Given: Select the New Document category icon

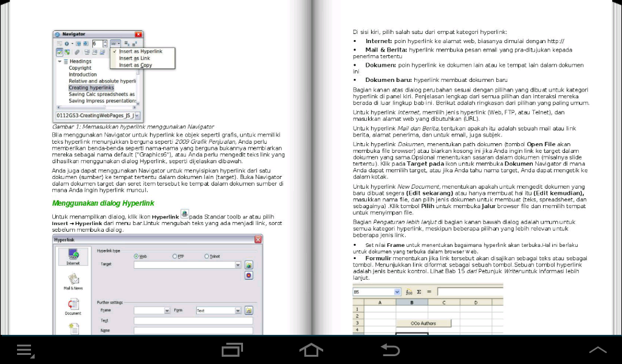Looking at the screenshot, I should click(74, 329).
